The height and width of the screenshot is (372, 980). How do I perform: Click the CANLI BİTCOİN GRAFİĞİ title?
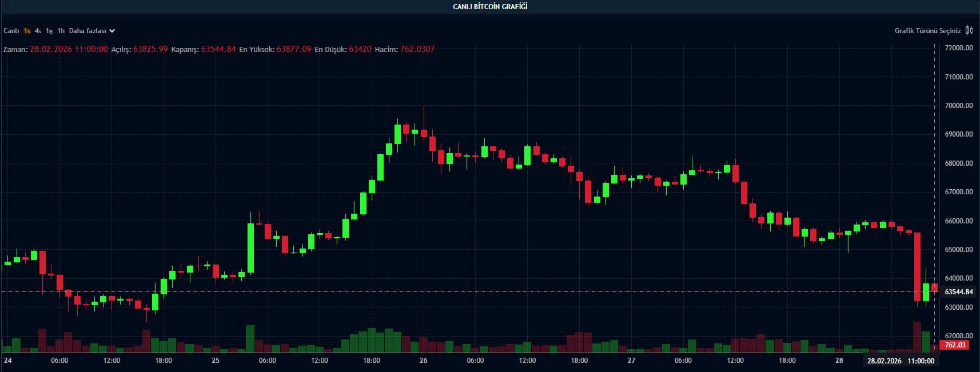pos(490,7)
